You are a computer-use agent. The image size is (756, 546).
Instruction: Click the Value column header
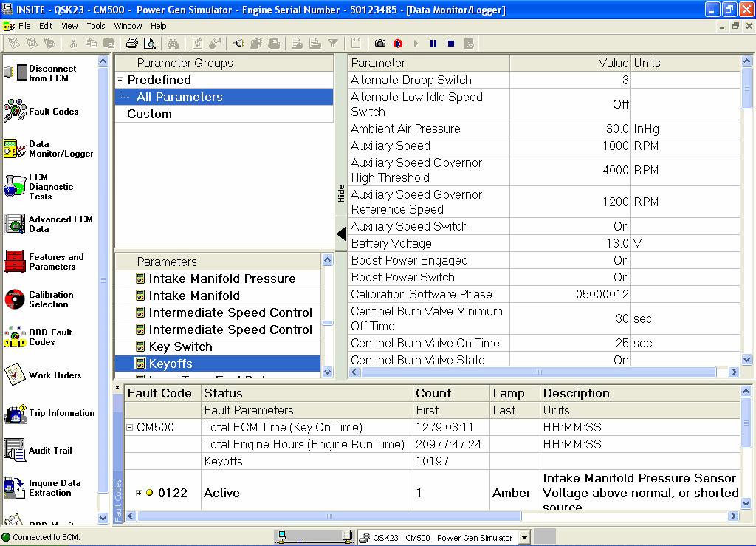point(571,64)
